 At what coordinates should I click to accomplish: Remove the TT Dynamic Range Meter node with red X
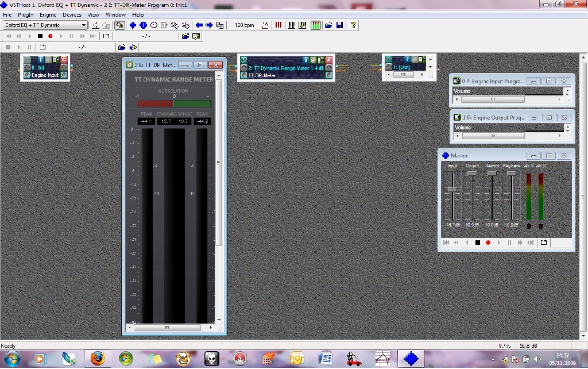tap(329, 60)
